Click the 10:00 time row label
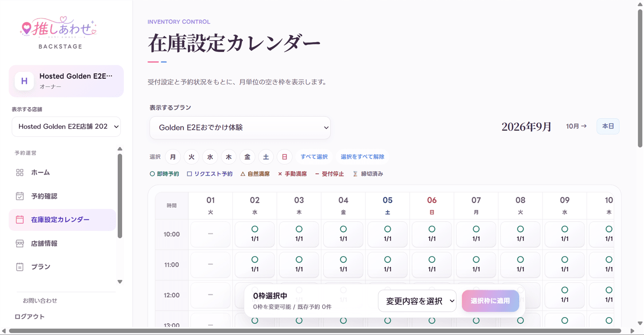The height and width of the screenshot is (335, 644). click(x=172, y=234)
